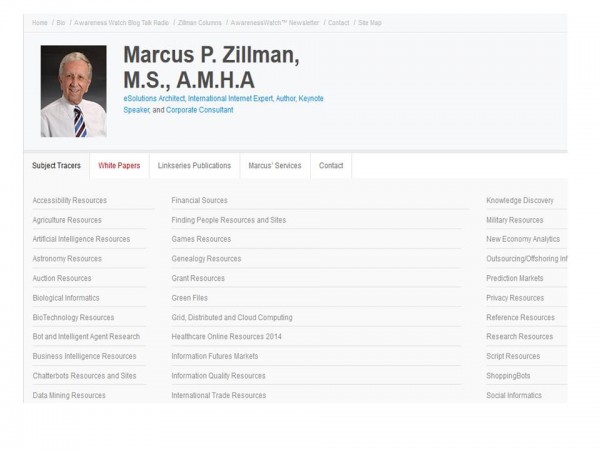The height and width of the screenshot is (450, 600).
Task: Follow the Author link in tagline
Action: click(x=285, y=98)
